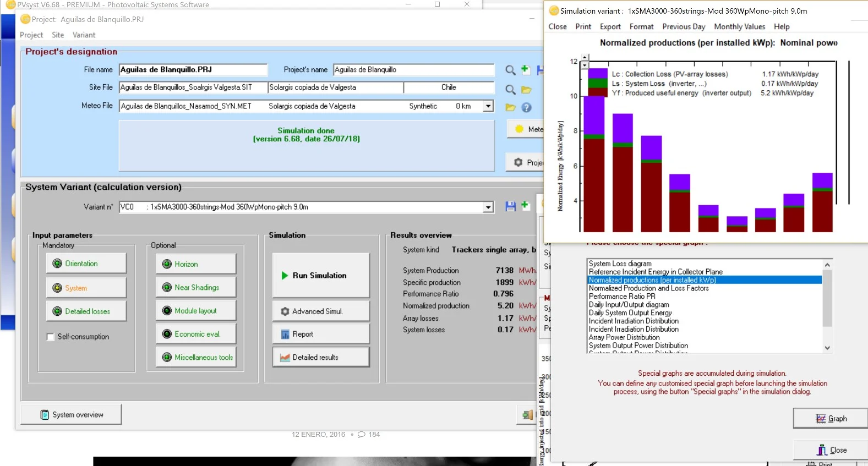The image size is (868, 466).
Task: Click the new project green plus icon
Action: tap(526, 69)
